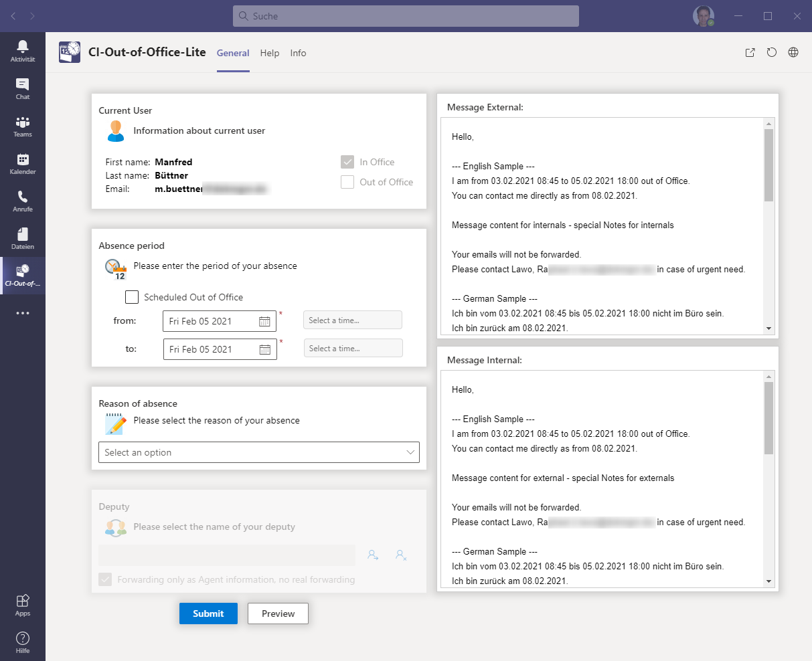Open the from time selector

tap(353, 320)
